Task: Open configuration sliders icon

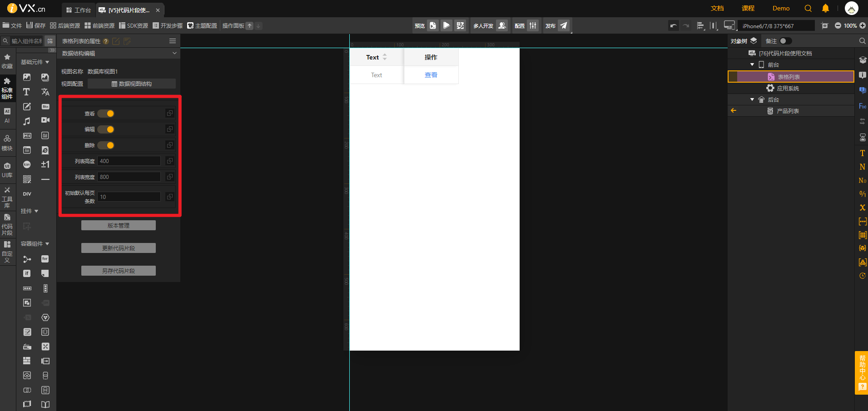Action: 533,25
